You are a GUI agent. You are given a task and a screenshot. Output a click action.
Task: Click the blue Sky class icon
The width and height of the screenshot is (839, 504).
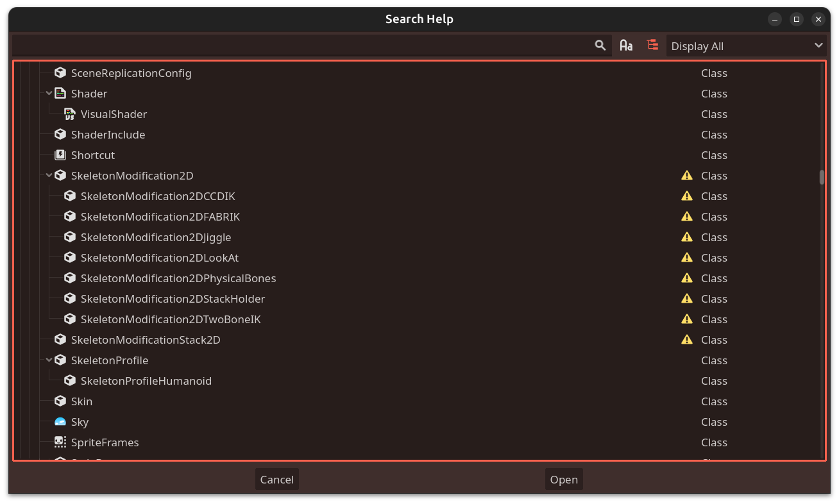[60, 421]
